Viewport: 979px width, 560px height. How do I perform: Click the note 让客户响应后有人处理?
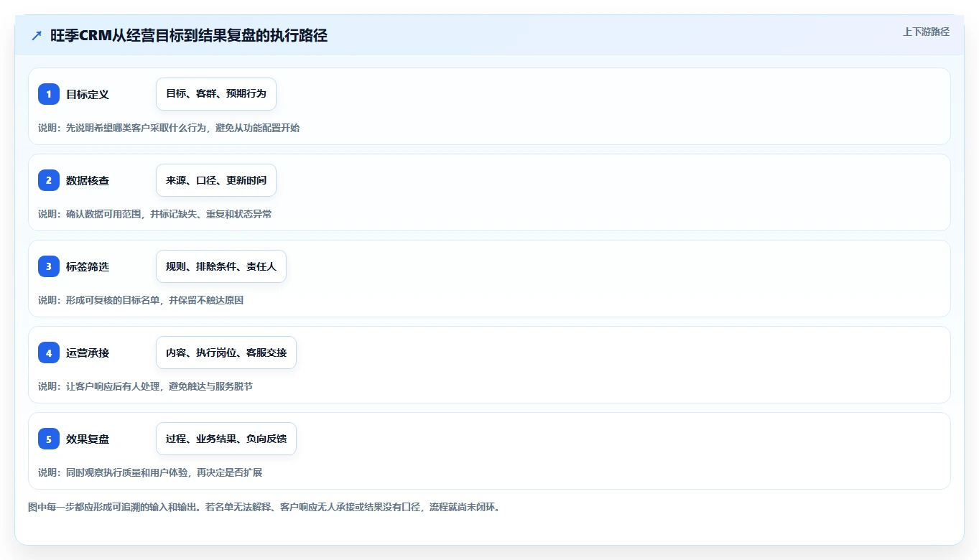coord(113,386)
